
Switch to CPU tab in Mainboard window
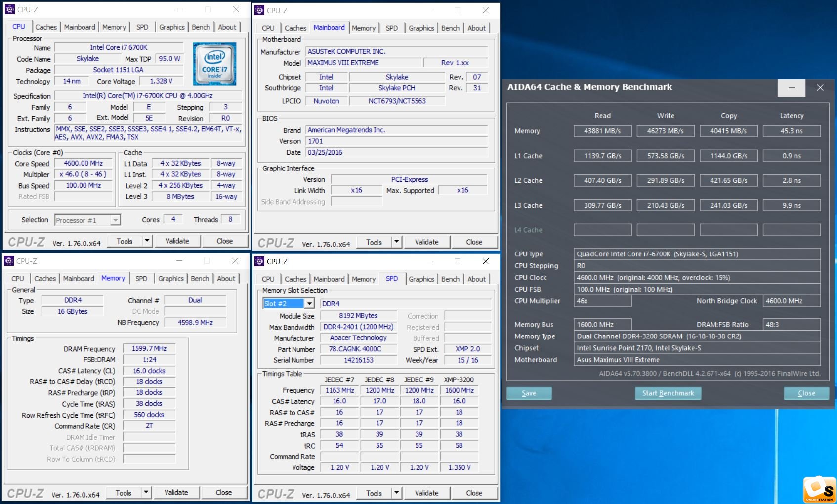coord(268,28)
